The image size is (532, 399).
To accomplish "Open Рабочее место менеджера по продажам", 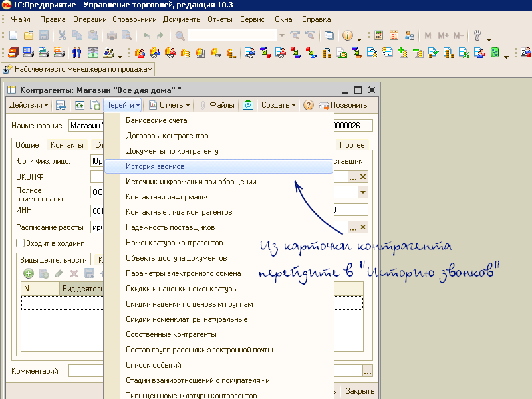I will click(x=78, y=69).
